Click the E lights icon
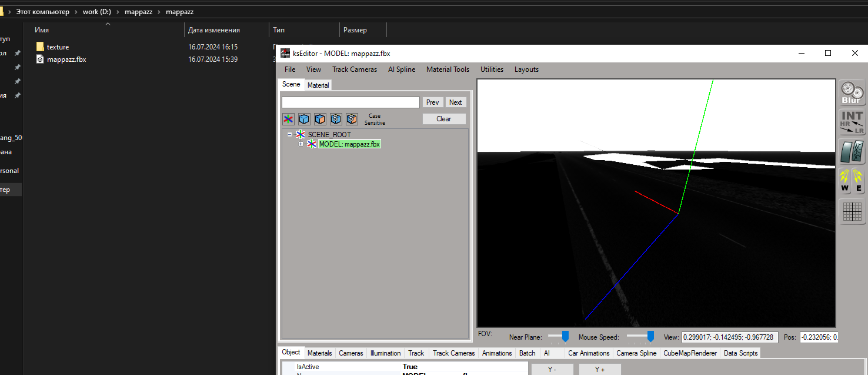The height and width of the screenshot is (375, 868). [858, 180]
